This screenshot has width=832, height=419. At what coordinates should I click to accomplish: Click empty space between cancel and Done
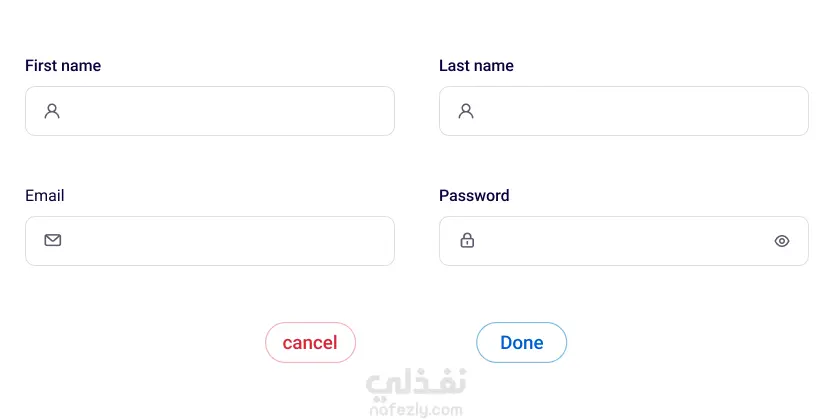click(x=416, y=343)
